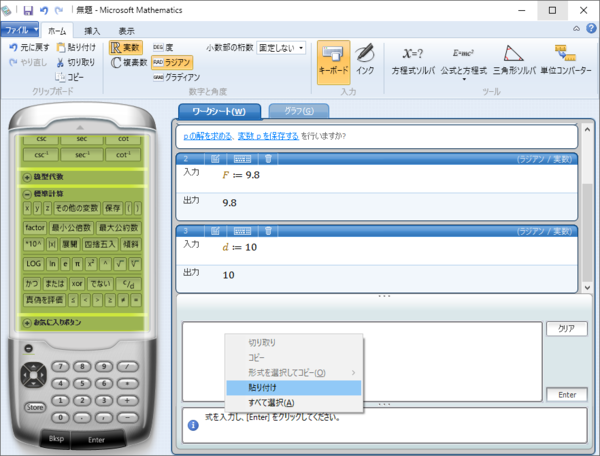600x456 pixels.
Task: Open the Help question mark icon
Action: click(x=591, y=29)
